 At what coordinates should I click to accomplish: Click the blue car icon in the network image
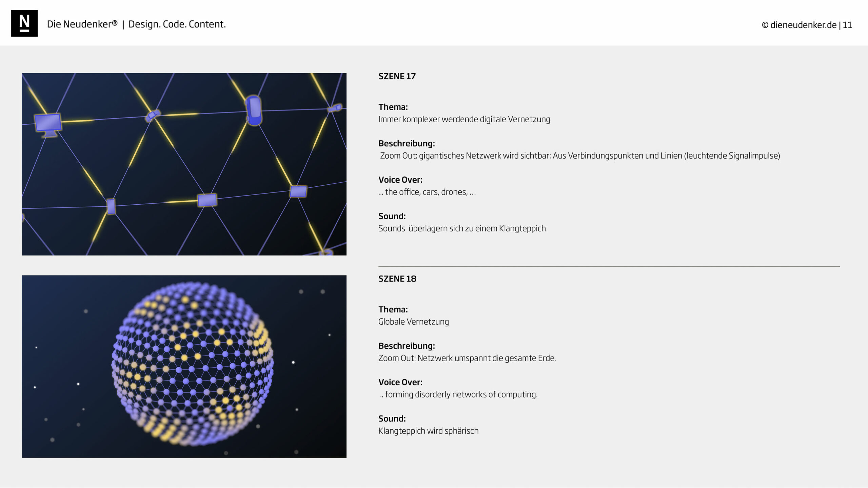(x=254, y=110)
